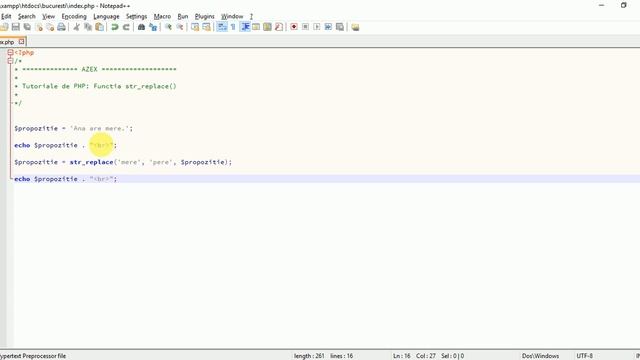Collapse the <?php block fold marker
Screen dimensions: 640x360
click(10, 52)
